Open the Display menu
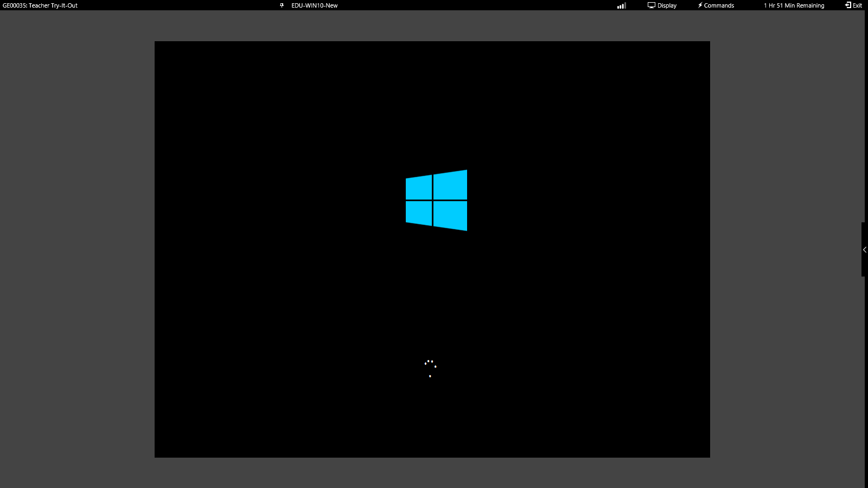868x488 pixels. tap(662, 5)
